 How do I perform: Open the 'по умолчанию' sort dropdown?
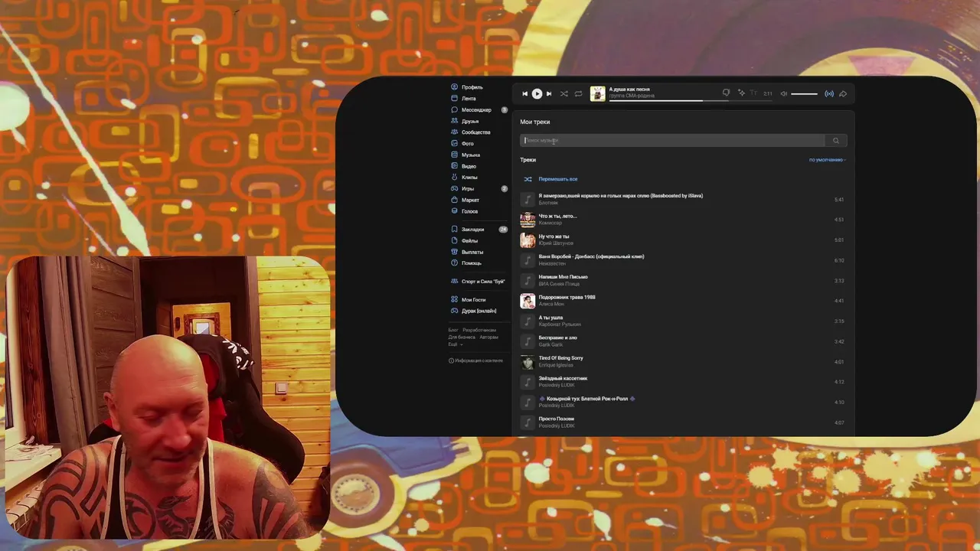click(827, 160)
